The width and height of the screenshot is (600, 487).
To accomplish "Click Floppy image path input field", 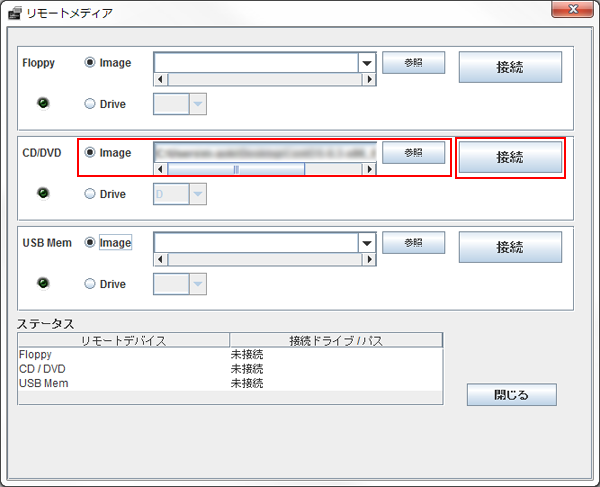I will [256, 63].
